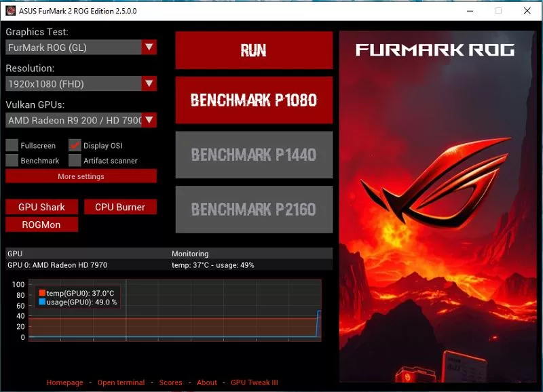The height and width of the screenshot is (392, 543).
Task: Open Graphics Test dropdown arrow
Action: tap(149, 47)
